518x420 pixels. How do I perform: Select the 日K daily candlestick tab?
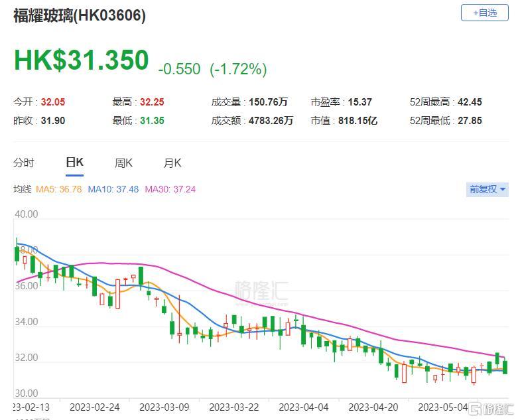(x=75, y=163)
